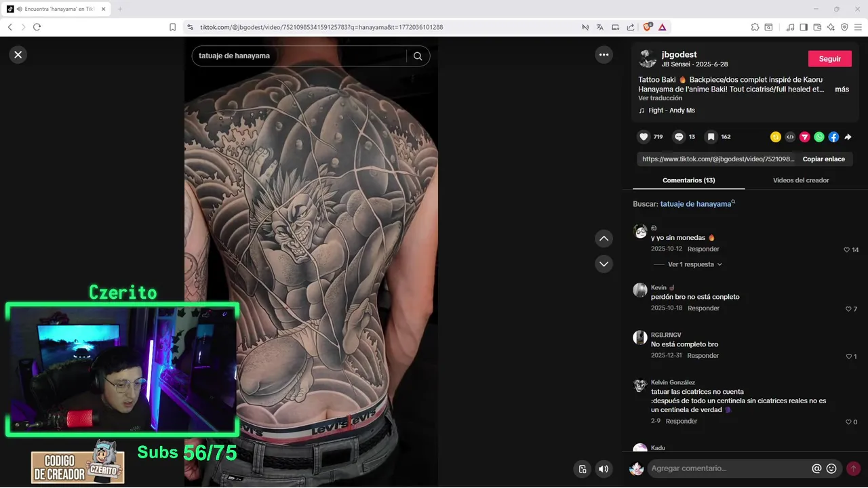Open the three-dots more options menu
Image resolution: width=868 pixels, height=488 pixels.
604,55
